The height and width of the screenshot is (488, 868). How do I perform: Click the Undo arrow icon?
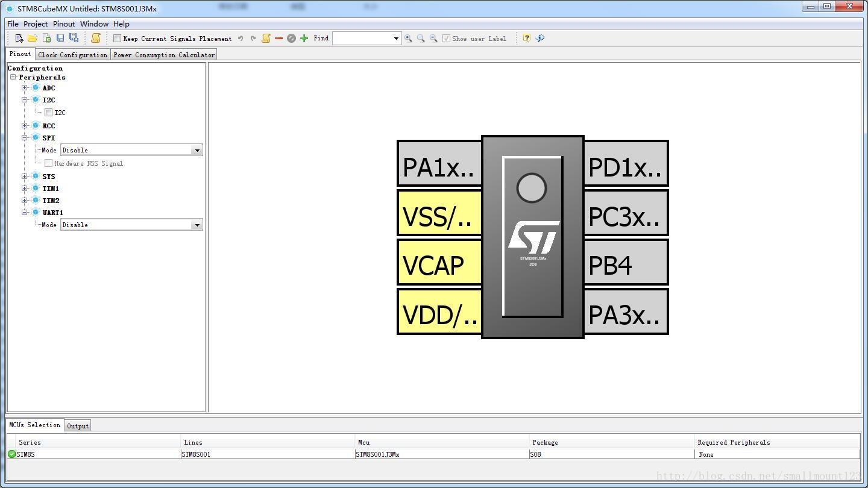(x=241, y=38)
